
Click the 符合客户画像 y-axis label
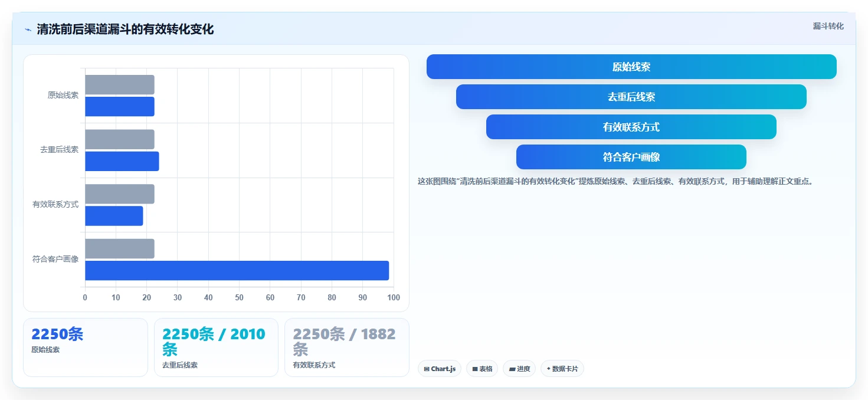point(55,259)
